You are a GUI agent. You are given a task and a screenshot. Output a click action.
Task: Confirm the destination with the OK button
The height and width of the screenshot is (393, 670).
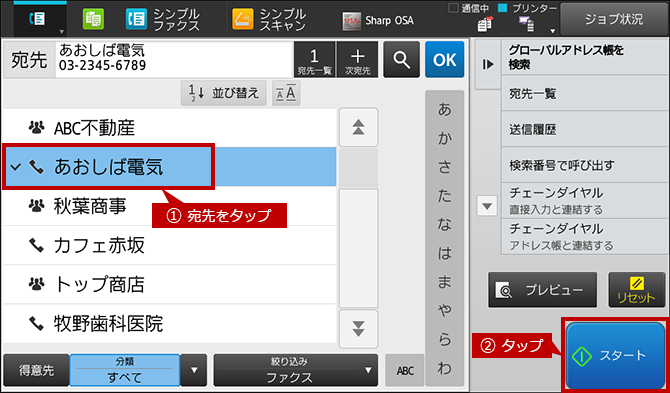444,59
